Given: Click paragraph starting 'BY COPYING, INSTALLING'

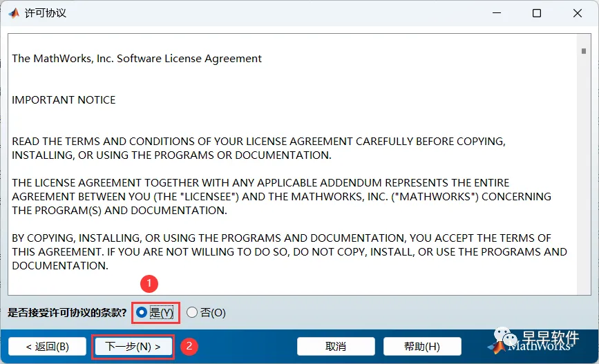Looking at the screenshot, I should (x=289, y=251).
